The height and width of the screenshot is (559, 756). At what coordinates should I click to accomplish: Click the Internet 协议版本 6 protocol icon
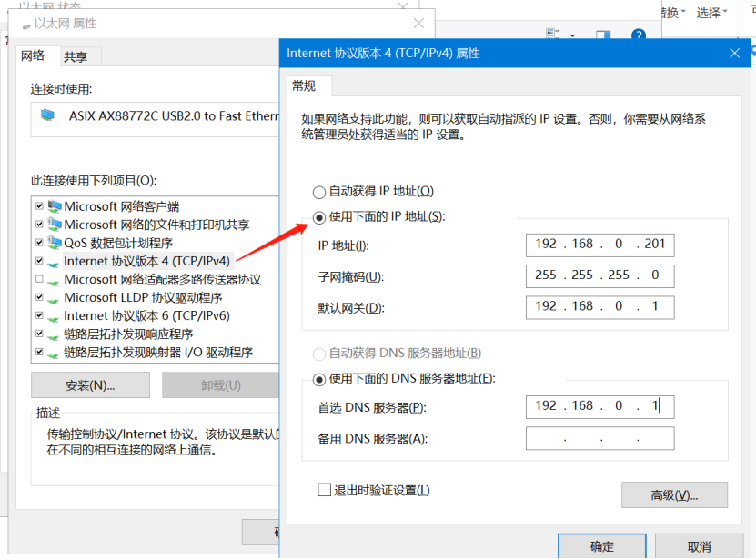point(55,315)
